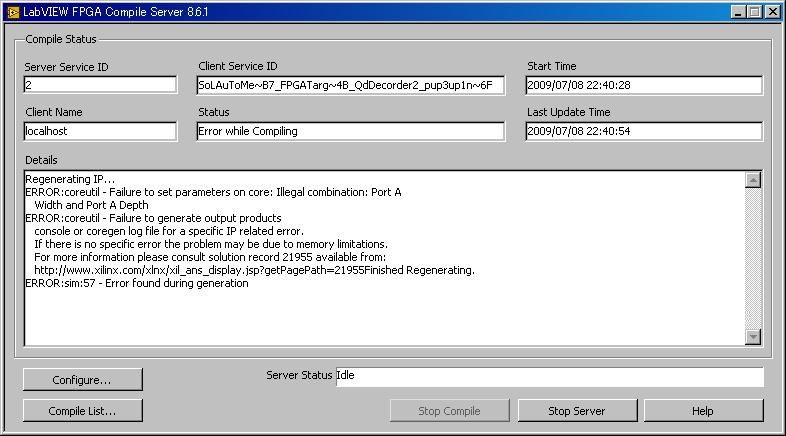Click the 'Client Name' label
Screen dimensions: 786x436
click(54, 112)
